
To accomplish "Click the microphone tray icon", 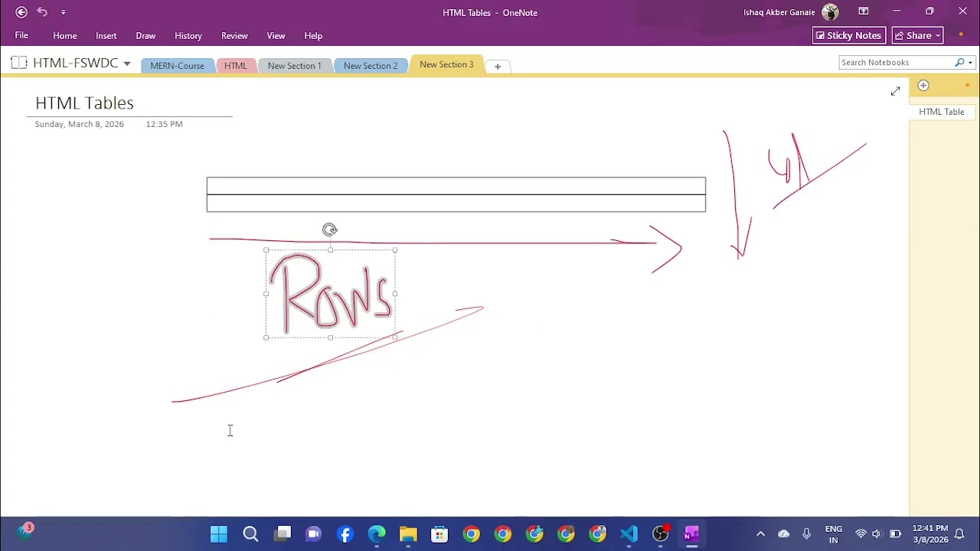I will [x=806, y=534].
